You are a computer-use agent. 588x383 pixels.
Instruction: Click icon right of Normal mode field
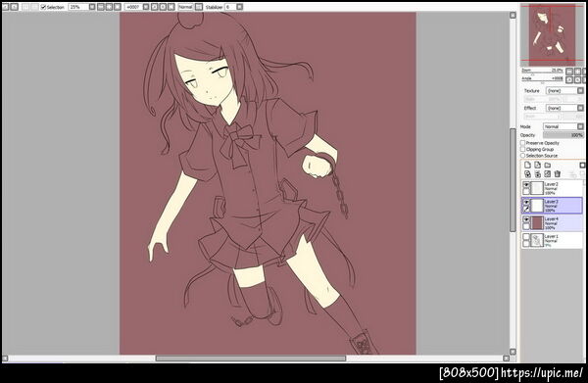[199, 7]
